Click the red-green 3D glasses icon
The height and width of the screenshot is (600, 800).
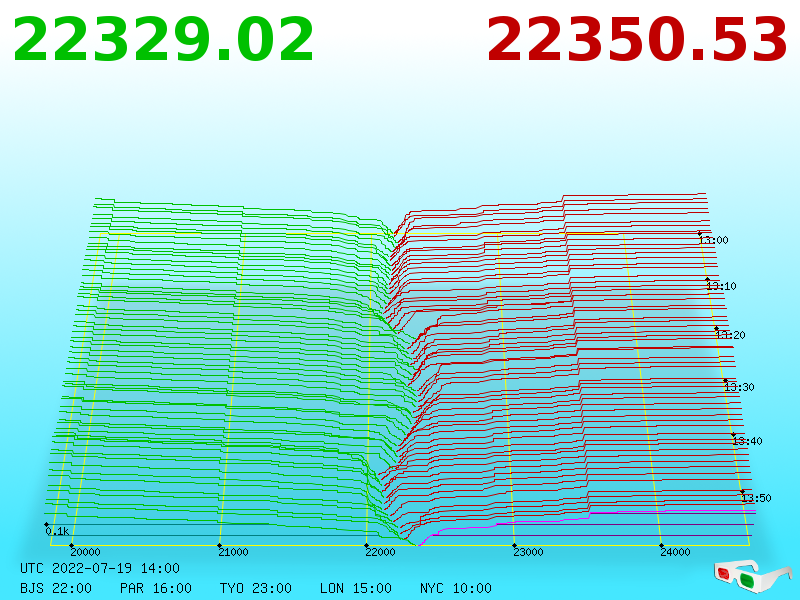pyautogui.click(x=752, y=576)
